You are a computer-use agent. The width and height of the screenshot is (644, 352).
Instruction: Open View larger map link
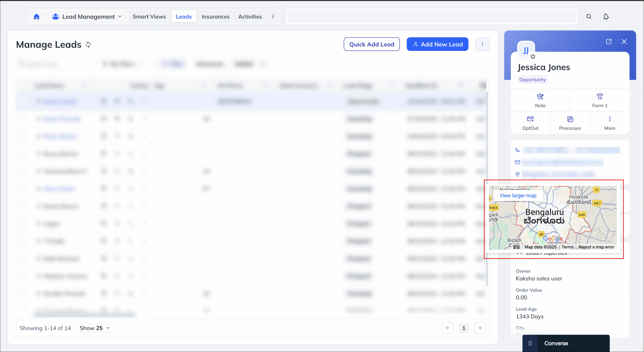tap(518, 196)
